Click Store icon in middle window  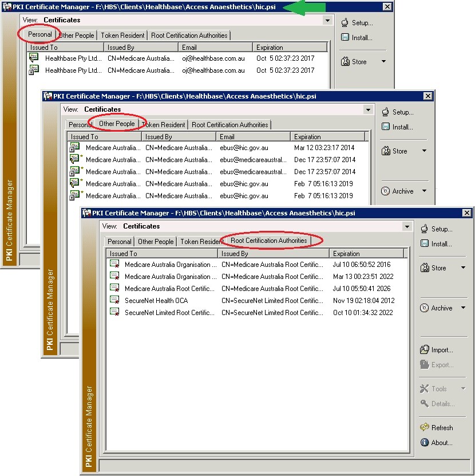point(386,151)
